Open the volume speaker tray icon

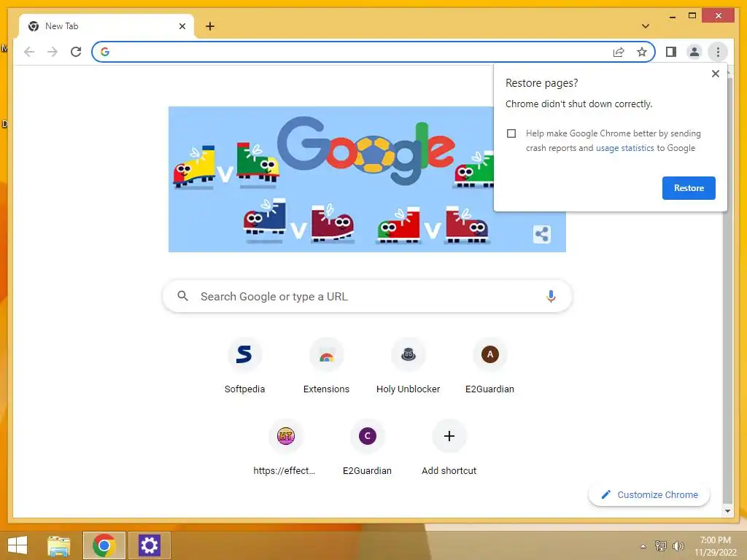[x=678, y=546]
